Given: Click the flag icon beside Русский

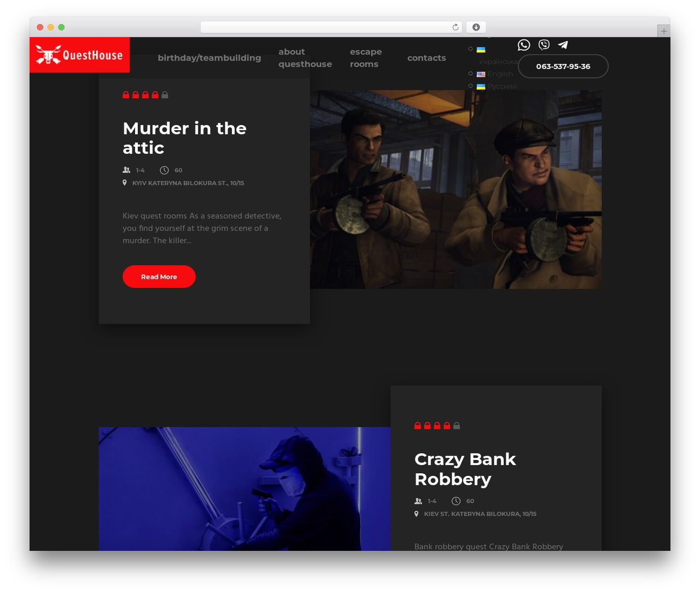Looking at the screenshot, I should coord(481,86).
